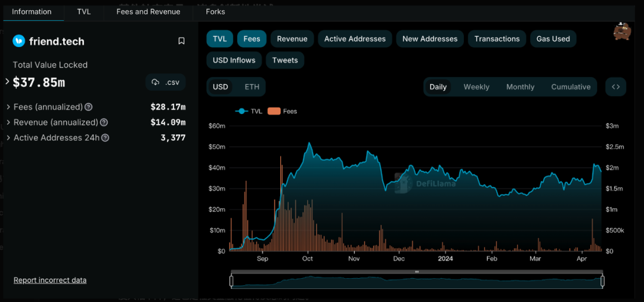644x302 pixels.
Task: Enable the Revenue chart metric
Action: (x=292, y=39)
